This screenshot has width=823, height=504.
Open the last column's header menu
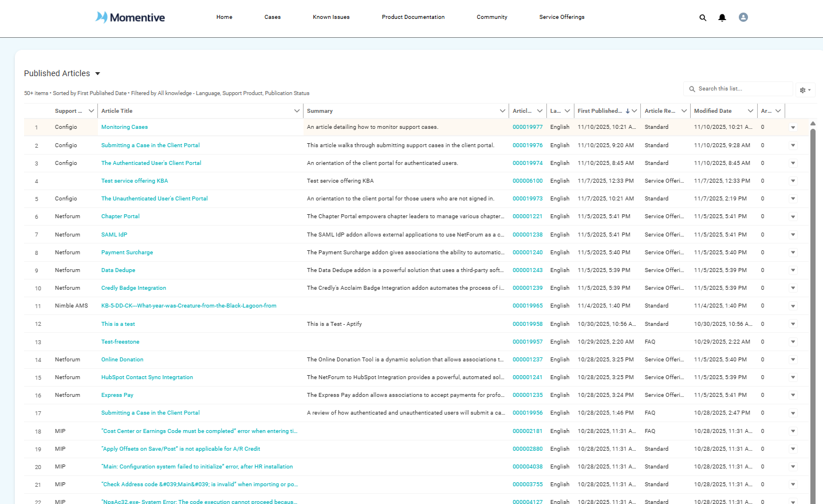tap(778, 111)
